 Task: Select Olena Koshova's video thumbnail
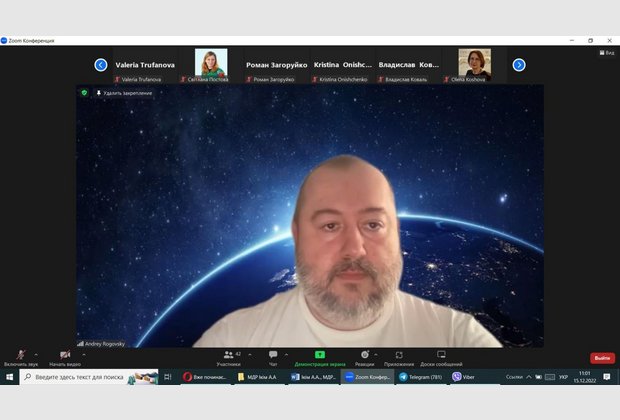(474, 65)
